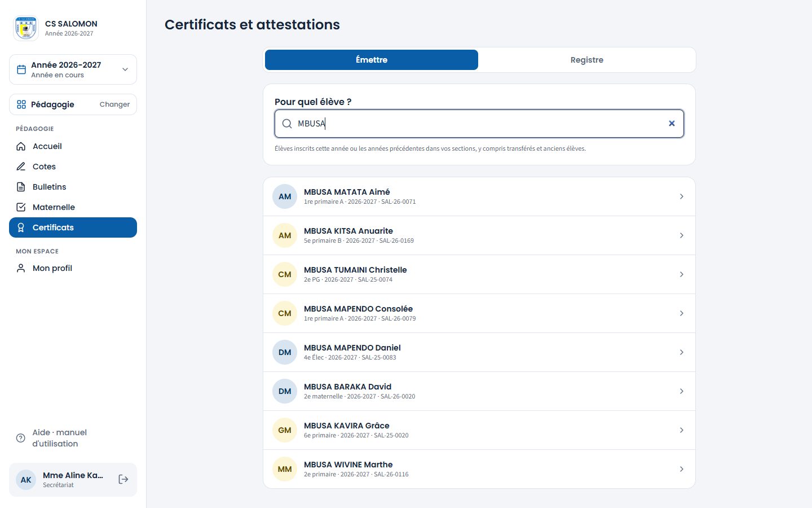
Task: Select student MBUSA MATATA Aimé
Action: (479, 196)
